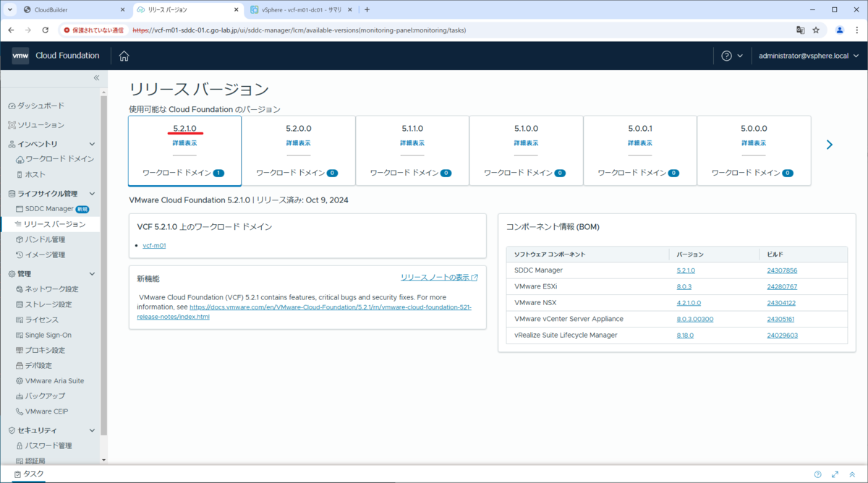Click vCenter version 8.0.3.00300 link

click(695, 319)
